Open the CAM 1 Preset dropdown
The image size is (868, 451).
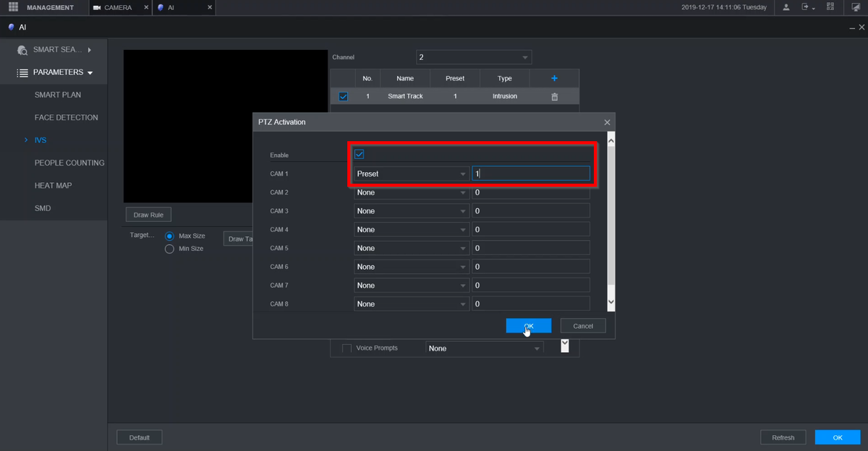tap(411, 173)
